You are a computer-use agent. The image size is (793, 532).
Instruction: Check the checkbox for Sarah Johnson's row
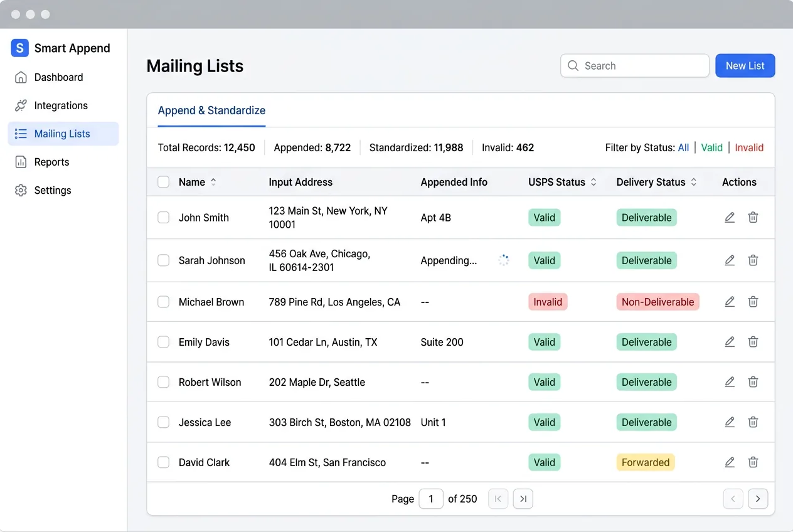pos(163,260)
